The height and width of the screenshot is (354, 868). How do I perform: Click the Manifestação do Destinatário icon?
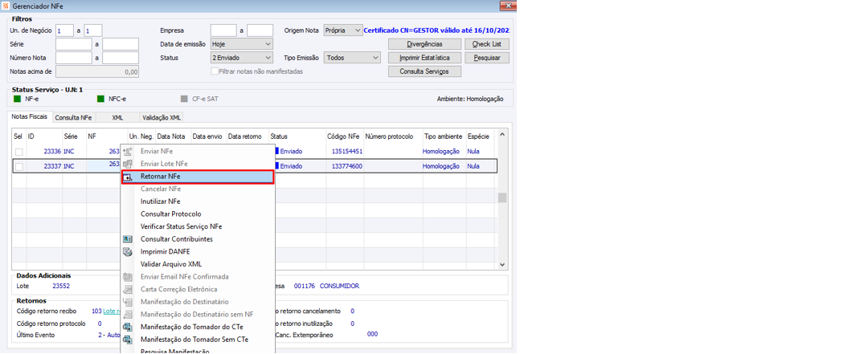pos(128,302)
